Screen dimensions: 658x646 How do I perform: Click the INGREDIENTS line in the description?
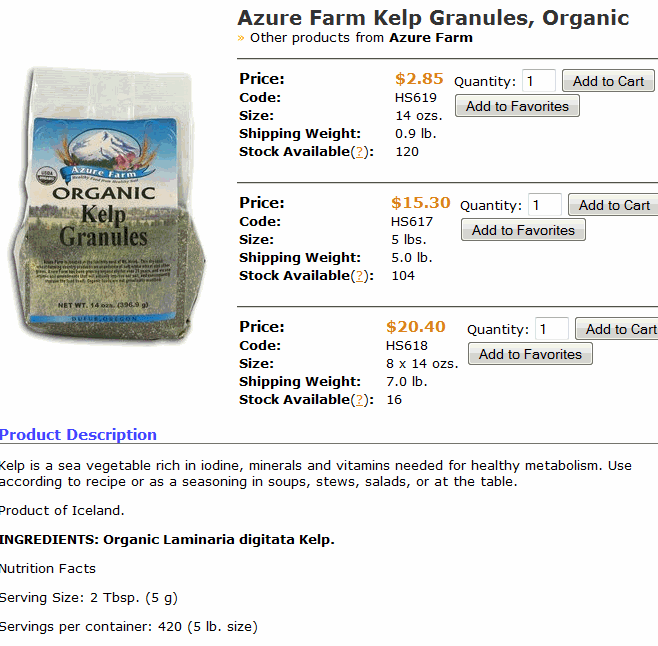(x=167, y=540)
